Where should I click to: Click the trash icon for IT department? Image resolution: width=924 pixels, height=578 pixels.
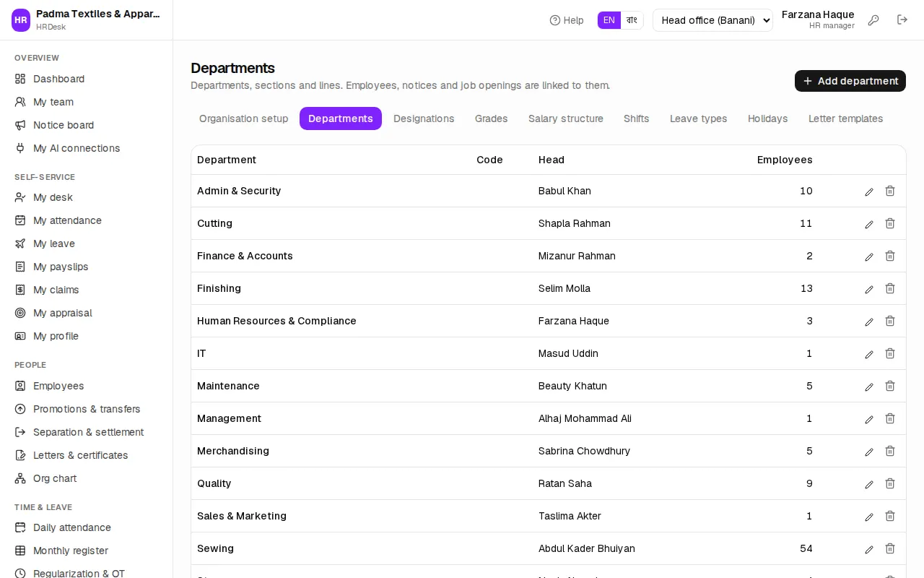[890, 353]
